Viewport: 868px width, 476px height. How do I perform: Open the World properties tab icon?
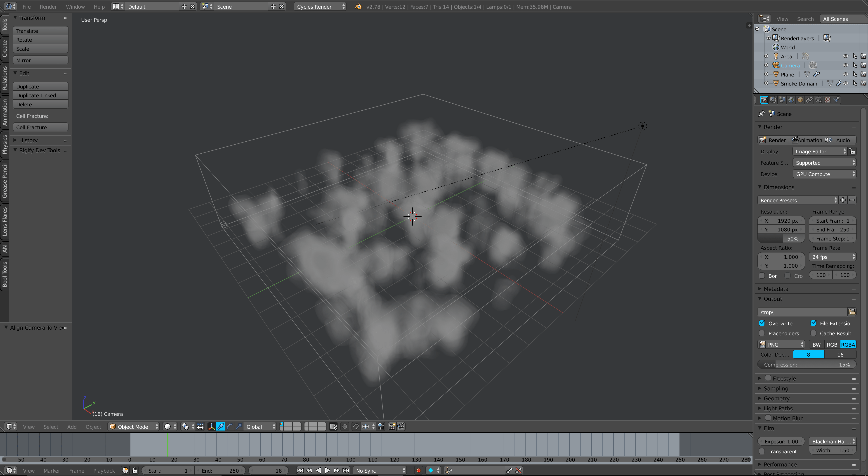point(791,100)
